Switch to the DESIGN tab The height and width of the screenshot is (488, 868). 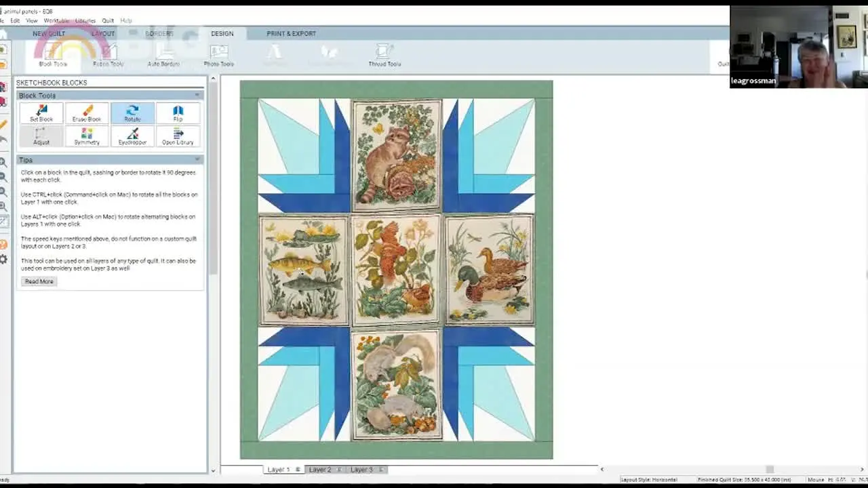(x=222, y=33)
